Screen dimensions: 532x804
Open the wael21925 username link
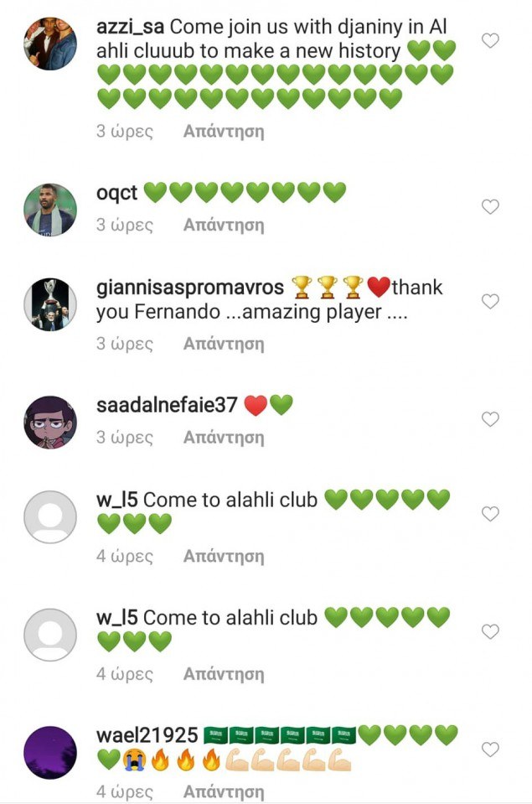click(x=147, y=735)
